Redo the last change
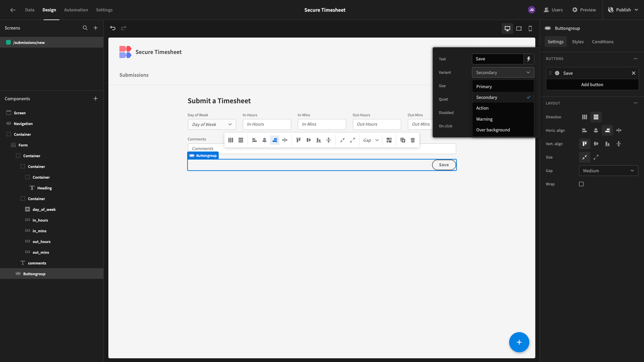Screen dimensions: 644x362 pyautogui.click(x=124, y=28)
